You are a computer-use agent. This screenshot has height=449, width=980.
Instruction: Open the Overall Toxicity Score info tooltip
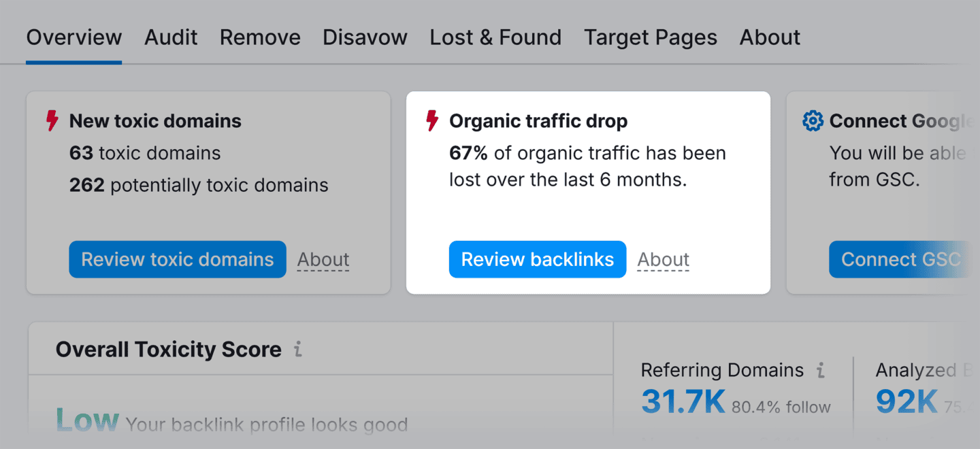click(x=297, y=349)
